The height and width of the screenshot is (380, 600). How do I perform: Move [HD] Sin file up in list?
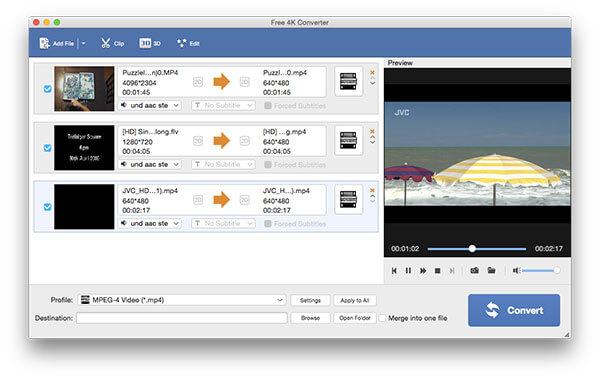(x=372, y=137)
